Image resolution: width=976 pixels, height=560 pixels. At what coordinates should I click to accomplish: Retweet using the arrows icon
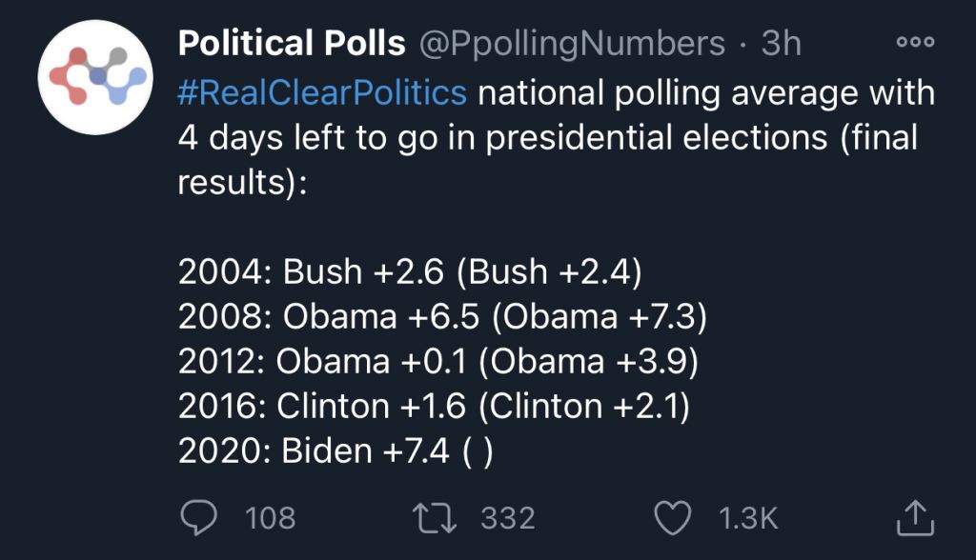click(x=435, y=518)
